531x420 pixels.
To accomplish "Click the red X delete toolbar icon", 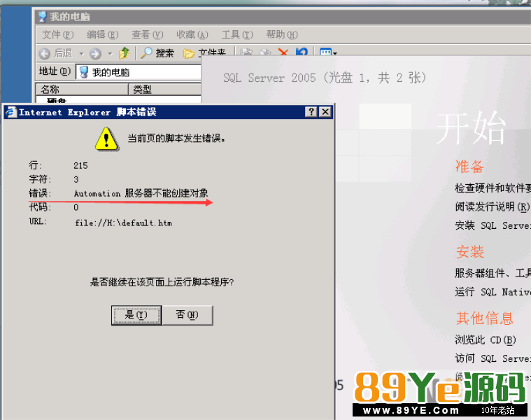I will point(283,52).
